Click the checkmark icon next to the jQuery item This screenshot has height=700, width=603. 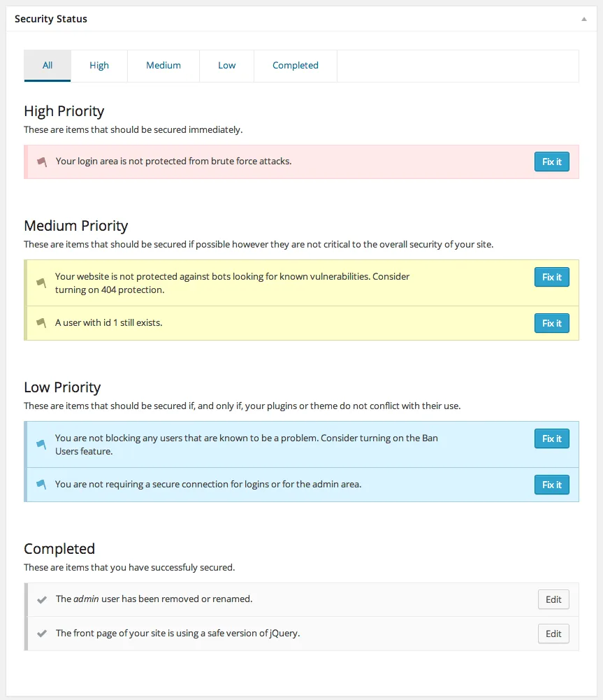pyautogui.click(x=41, y=633)
